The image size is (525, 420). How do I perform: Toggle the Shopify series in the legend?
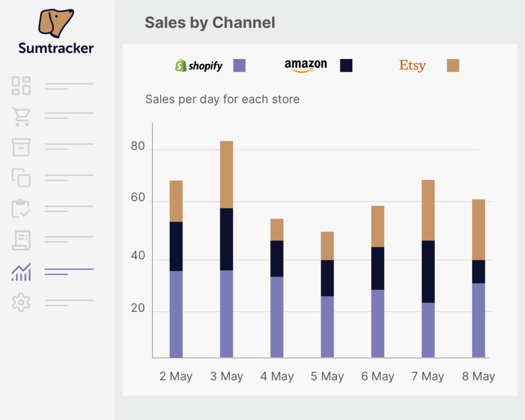click(239, 66)
